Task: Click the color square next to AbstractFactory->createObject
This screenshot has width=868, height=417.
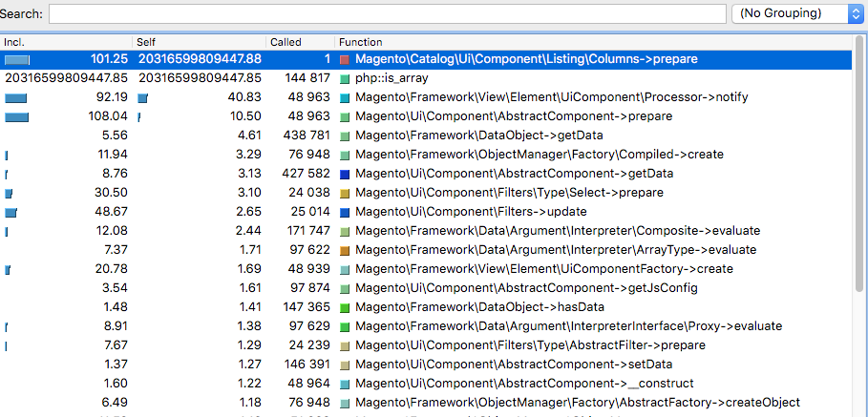Action: tap(346, 403)
